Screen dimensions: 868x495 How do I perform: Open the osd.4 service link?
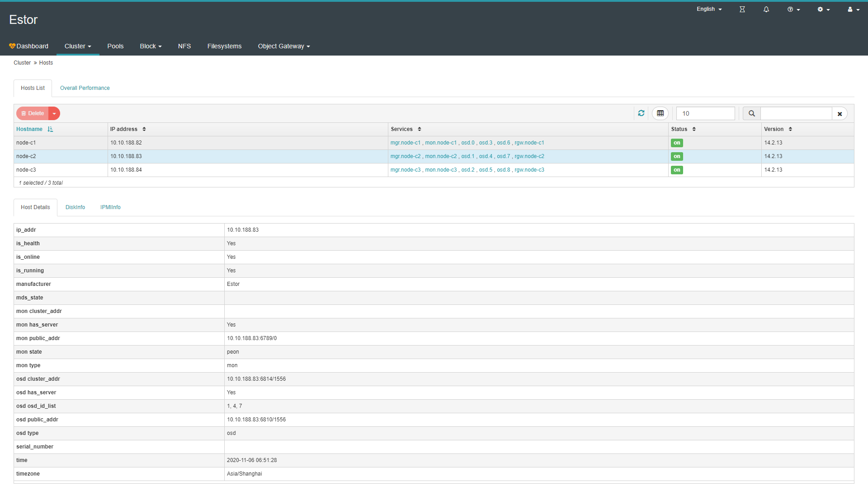click(x=486, y=156)
